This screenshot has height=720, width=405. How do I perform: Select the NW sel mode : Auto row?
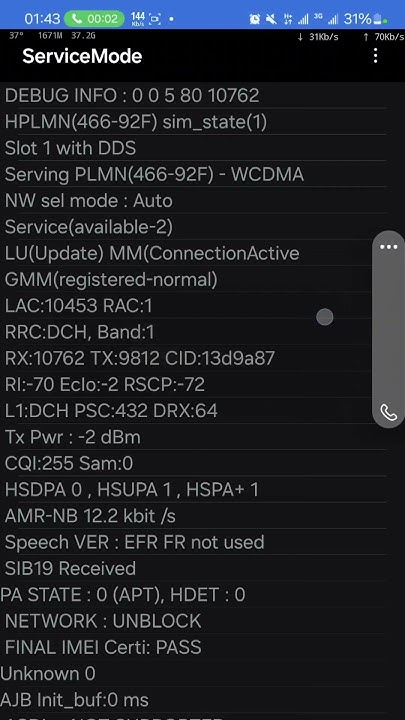[193, 201]
